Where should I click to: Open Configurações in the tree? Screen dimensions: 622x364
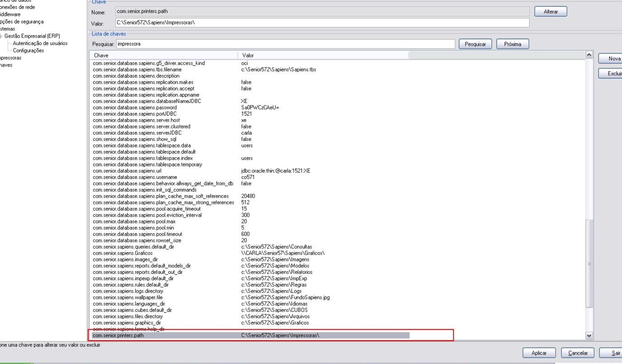[x=28, y=50]
